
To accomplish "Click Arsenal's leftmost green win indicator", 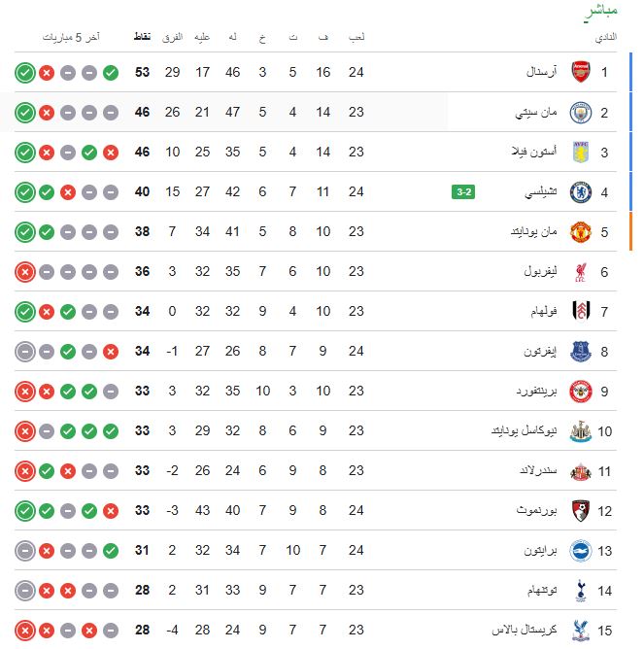I will click(25, 72).
